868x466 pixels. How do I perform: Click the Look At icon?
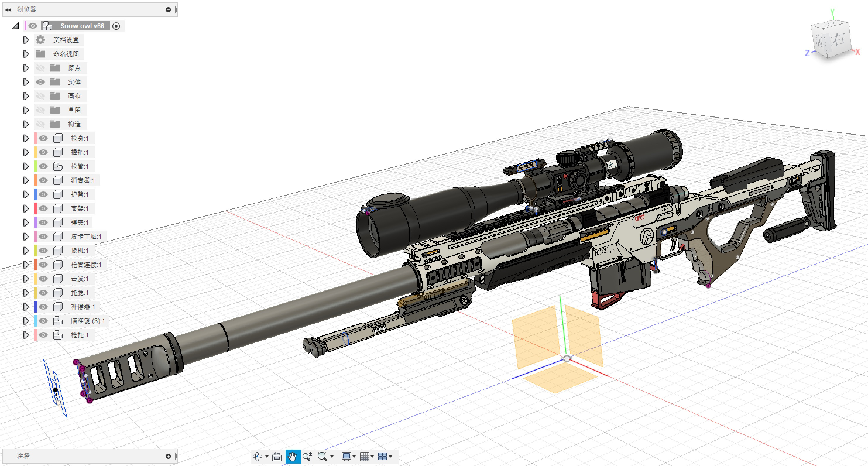pos(277,457)
